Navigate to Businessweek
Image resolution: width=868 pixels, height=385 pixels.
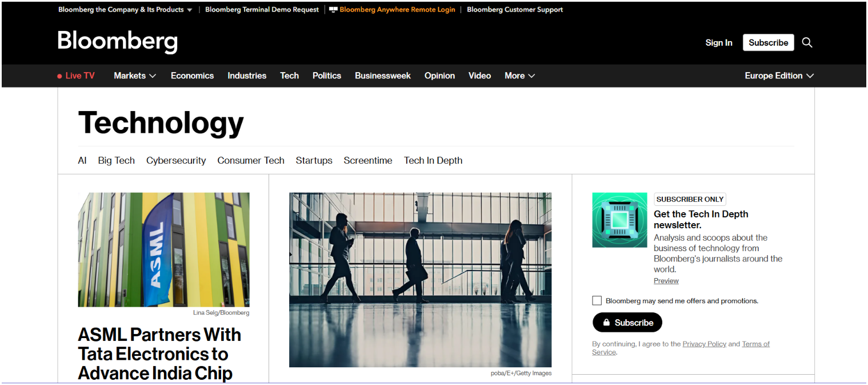[x=383, y=76]
